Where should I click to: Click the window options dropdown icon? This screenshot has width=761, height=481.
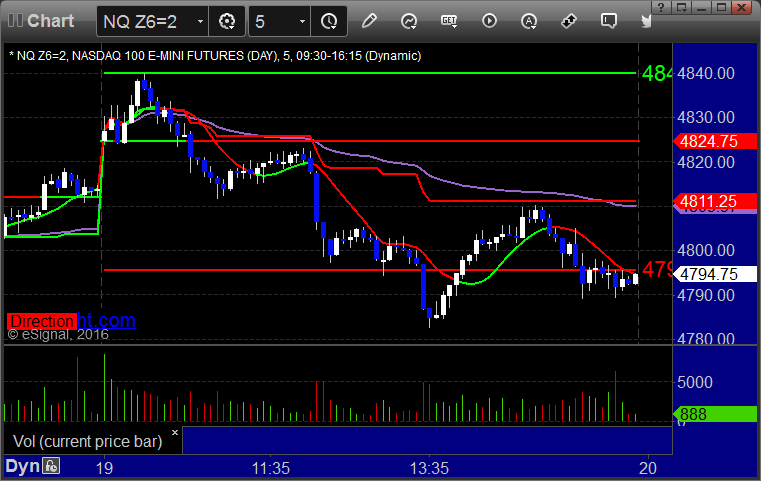pyautogui.click(x=681, y=7)
